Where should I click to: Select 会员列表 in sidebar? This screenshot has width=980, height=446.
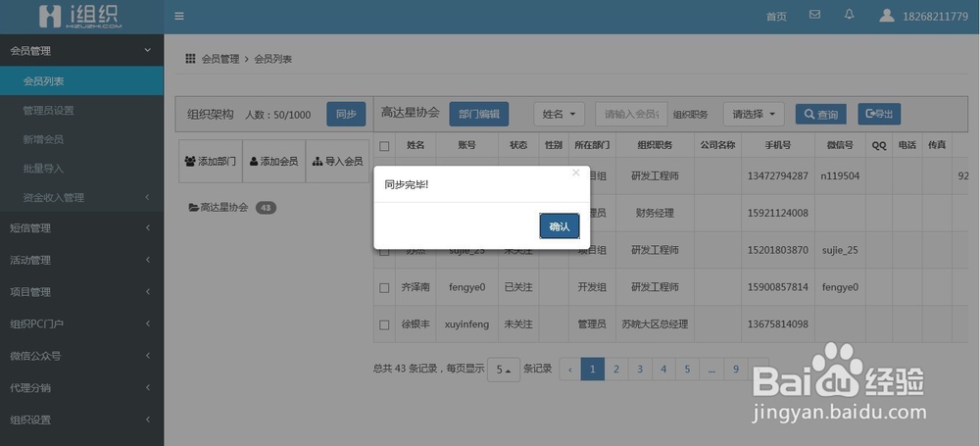[x=81, y=81]
